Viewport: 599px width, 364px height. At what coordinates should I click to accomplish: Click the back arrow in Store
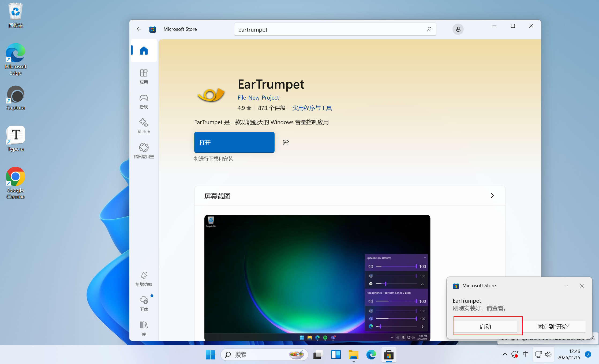click(x=139, y=29)
